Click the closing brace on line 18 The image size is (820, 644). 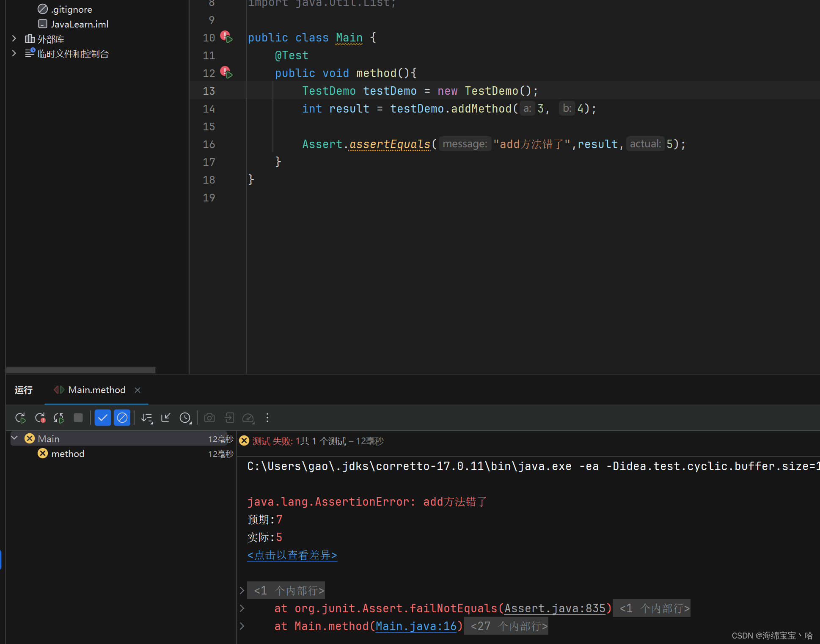coord(251,180)
